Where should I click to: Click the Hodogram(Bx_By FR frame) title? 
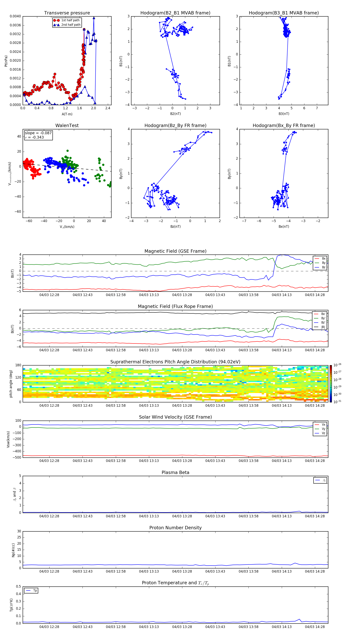coord(284,125)
